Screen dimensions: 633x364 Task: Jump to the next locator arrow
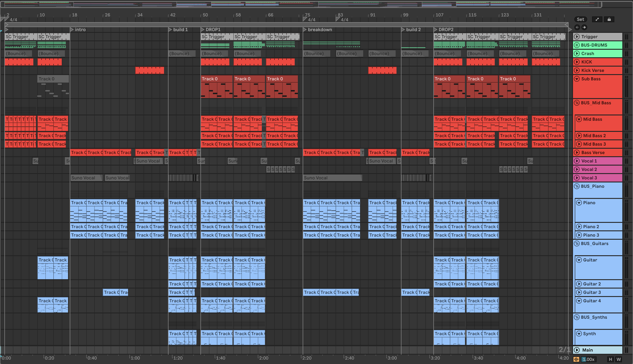(584, 27)
